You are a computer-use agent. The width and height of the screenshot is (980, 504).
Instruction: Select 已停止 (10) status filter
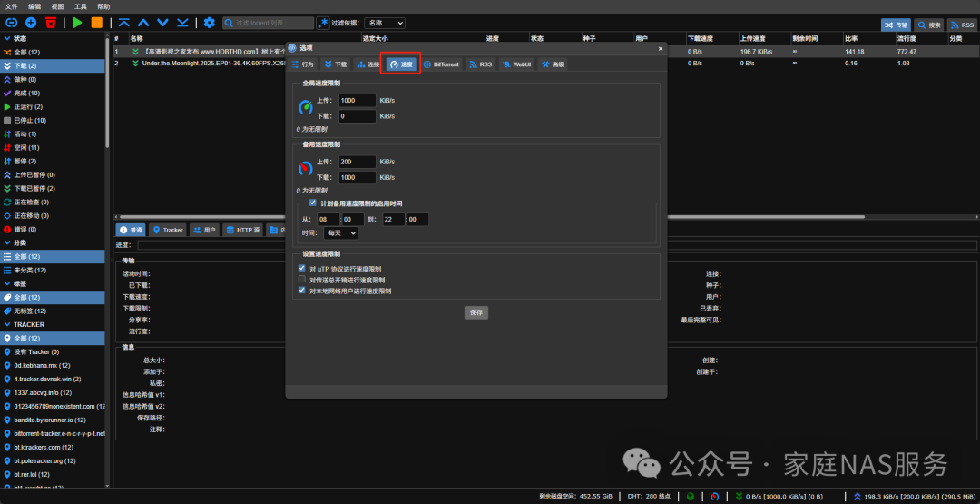pyautogui.click(x=53, y=120)
